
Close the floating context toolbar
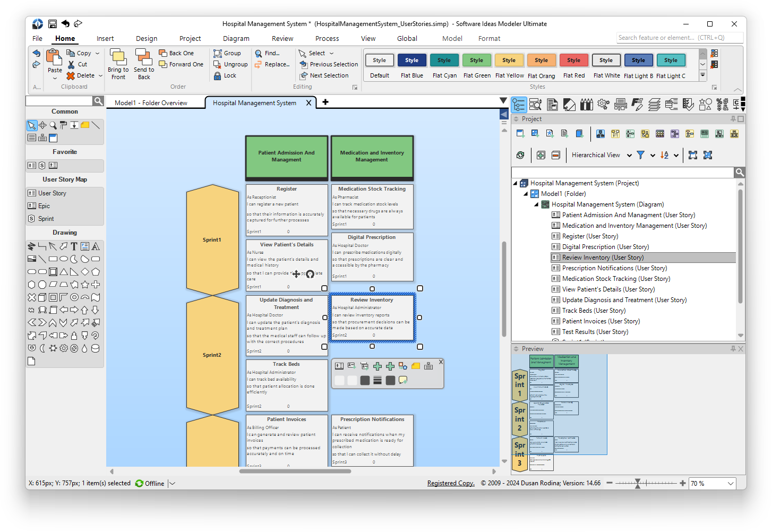coord(440,362)
